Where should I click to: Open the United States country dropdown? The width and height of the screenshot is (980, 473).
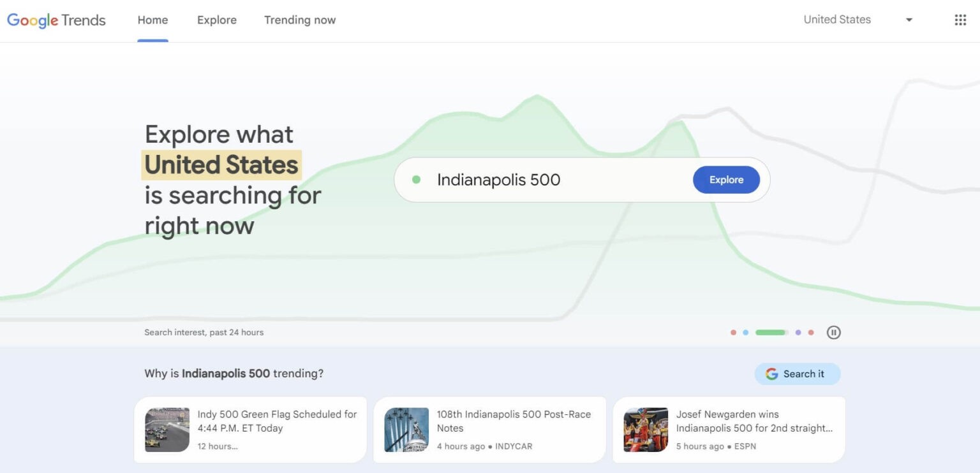(x=837, y=20)
